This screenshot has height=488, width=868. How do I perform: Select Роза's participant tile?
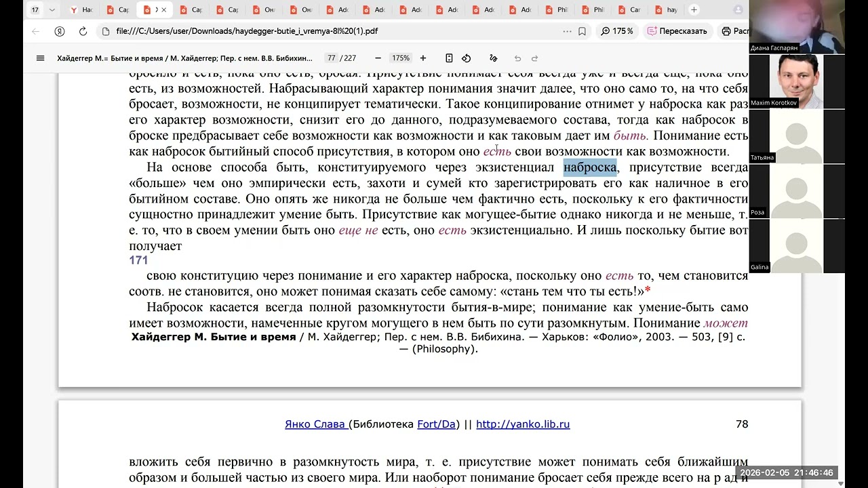coord(797,191)
